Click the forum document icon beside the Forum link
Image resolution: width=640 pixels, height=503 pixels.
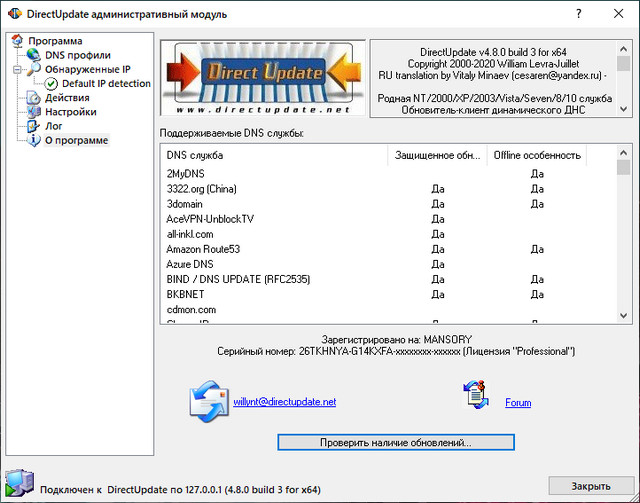click(476, 394)
